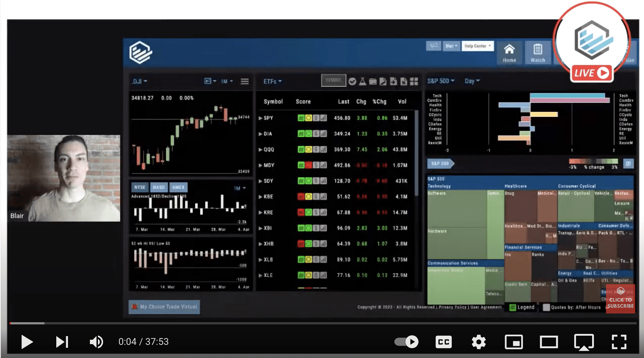Toggle closed captions on the video player
Viewport: 644px width, 358px height.
[443, 342]
